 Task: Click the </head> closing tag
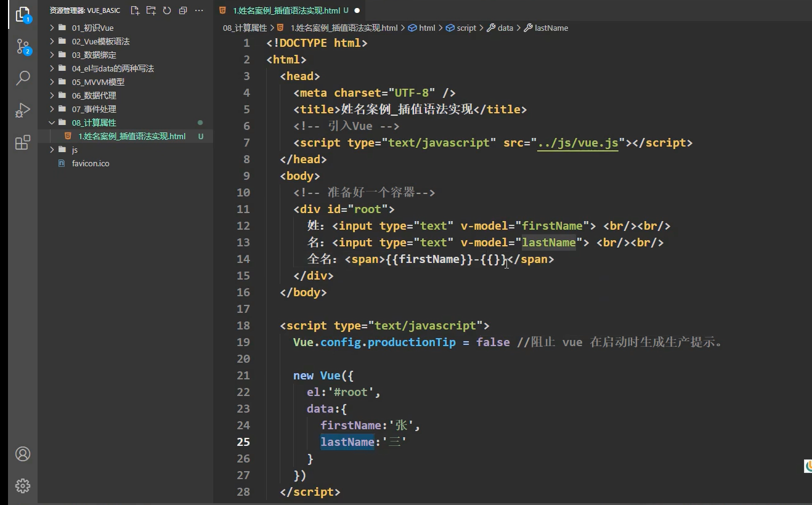[303, 160]
